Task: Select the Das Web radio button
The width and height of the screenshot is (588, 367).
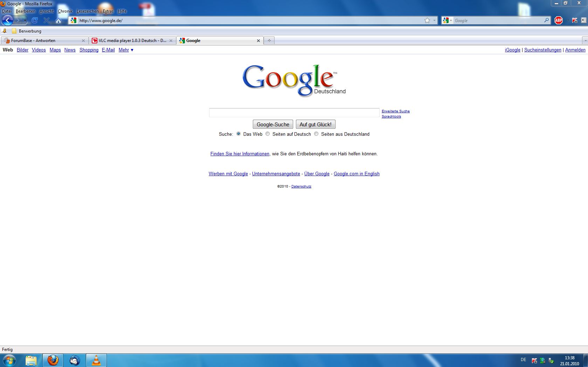Action: coord(238,134)
